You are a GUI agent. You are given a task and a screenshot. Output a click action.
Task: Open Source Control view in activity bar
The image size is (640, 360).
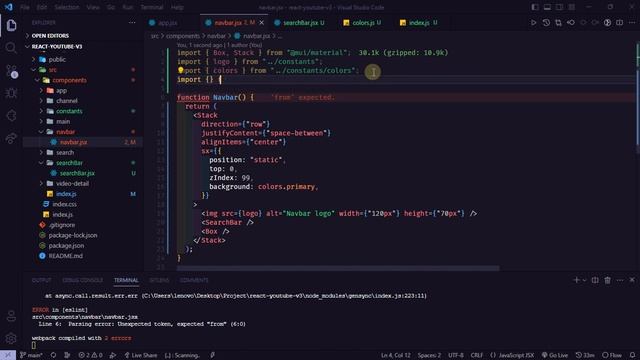click(11, 71)
